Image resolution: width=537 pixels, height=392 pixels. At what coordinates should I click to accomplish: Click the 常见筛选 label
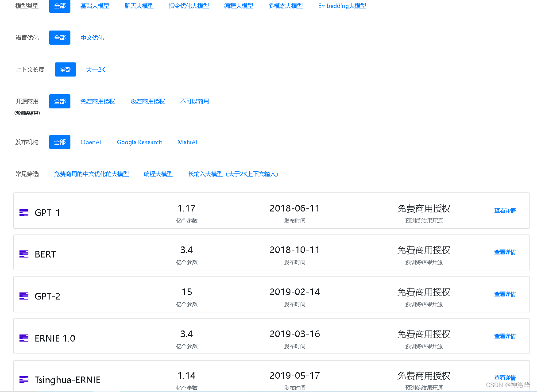pyautogui.click(x=27, y=174)
